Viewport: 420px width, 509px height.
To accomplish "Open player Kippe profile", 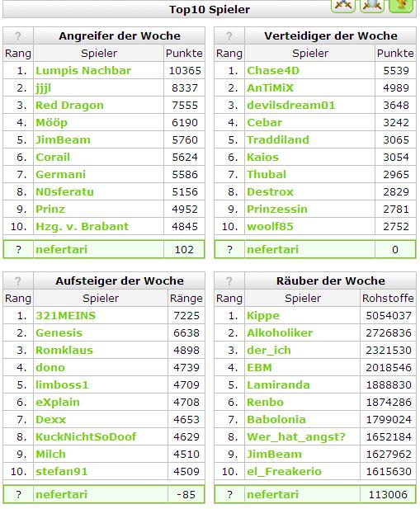I will pyautogui.click(x=263, y=316).
